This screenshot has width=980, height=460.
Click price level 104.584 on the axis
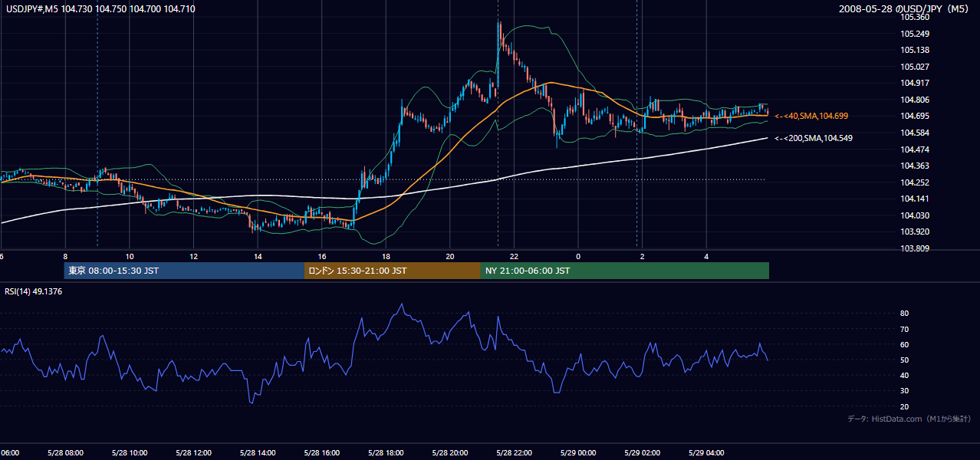(915, 133)
